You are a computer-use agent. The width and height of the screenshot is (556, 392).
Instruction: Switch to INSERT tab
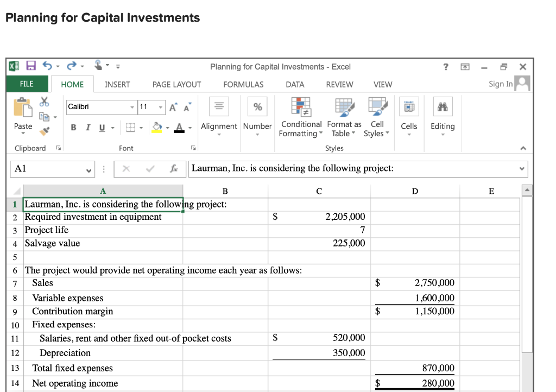pyautogui.click(x=117, y=84)
